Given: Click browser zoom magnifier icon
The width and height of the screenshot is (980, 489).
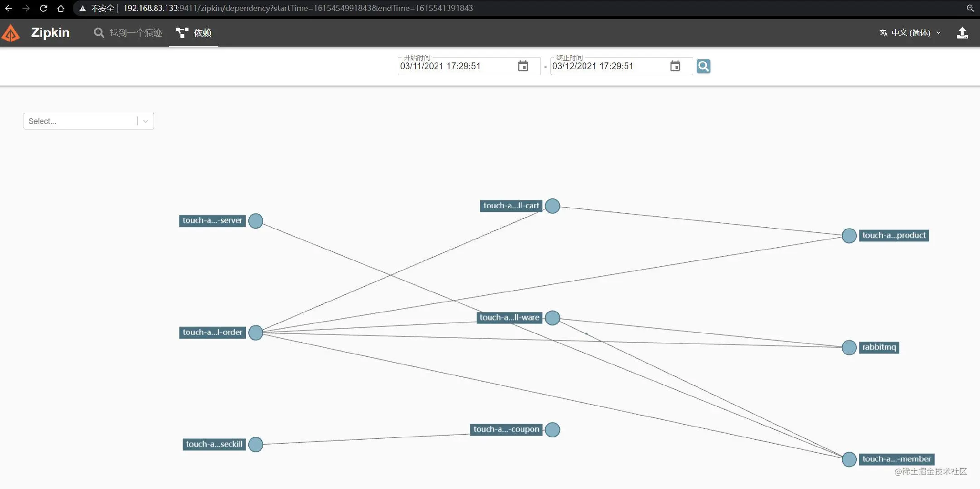Looking at the screenshot, I should 970,8.
